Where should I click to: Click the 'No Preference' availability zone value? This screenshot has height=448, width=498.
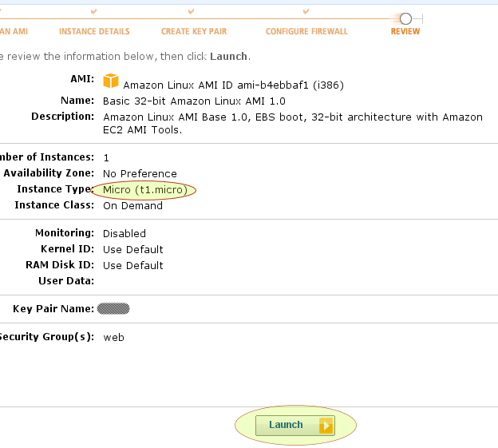coord(140,174)
